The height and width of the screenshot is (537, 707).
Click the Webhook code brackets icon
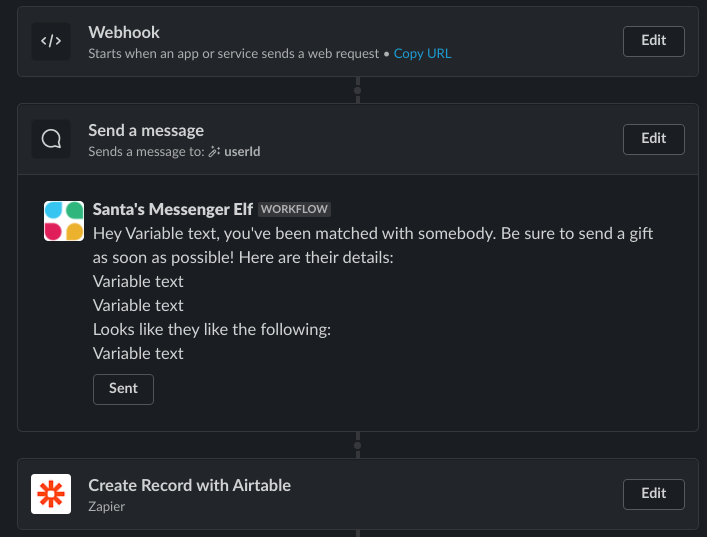(x=51, y=41)
